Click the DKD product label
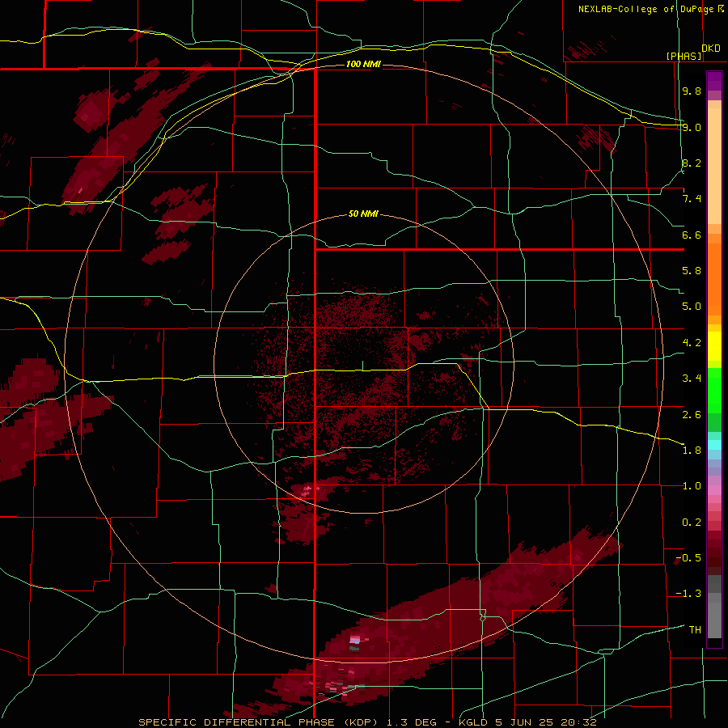Image resolution: width=728 pixels, height=728 pixels. tap(711, 49)
